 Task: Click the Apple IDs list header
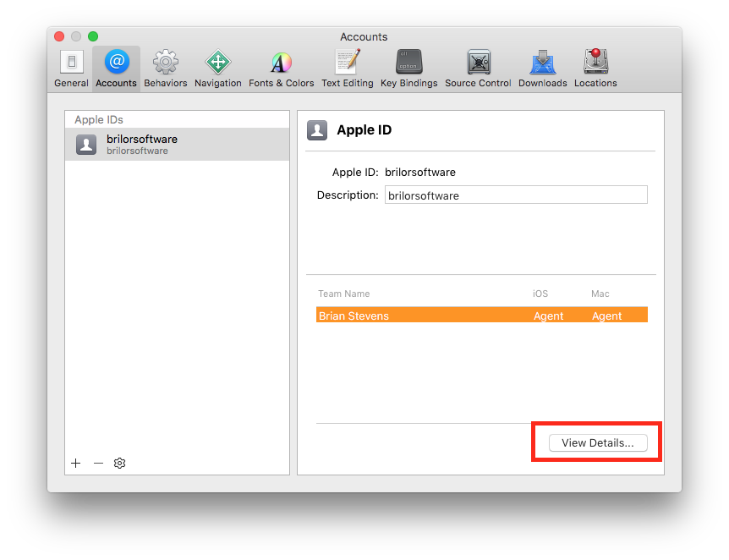tap(99, 120)
